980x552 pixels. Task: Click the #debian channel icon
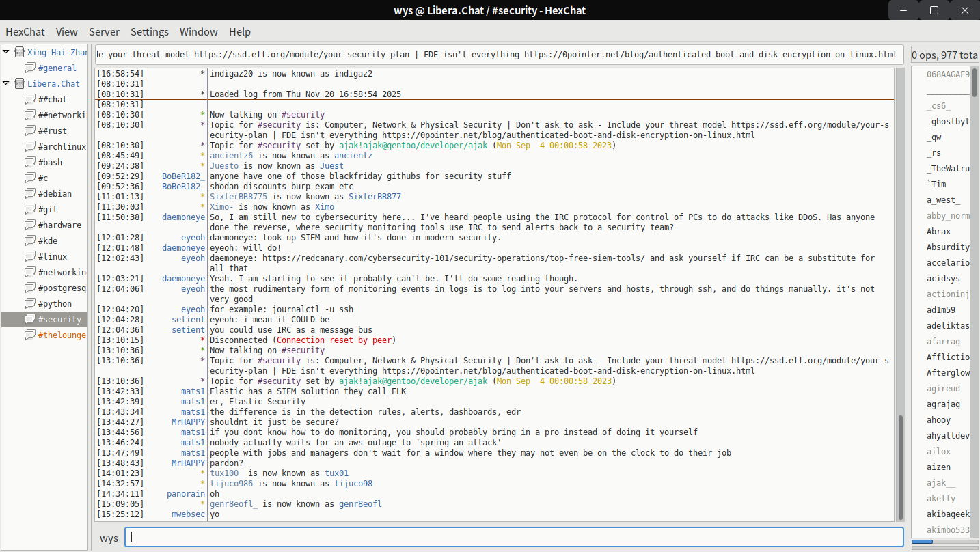point(29,193)
